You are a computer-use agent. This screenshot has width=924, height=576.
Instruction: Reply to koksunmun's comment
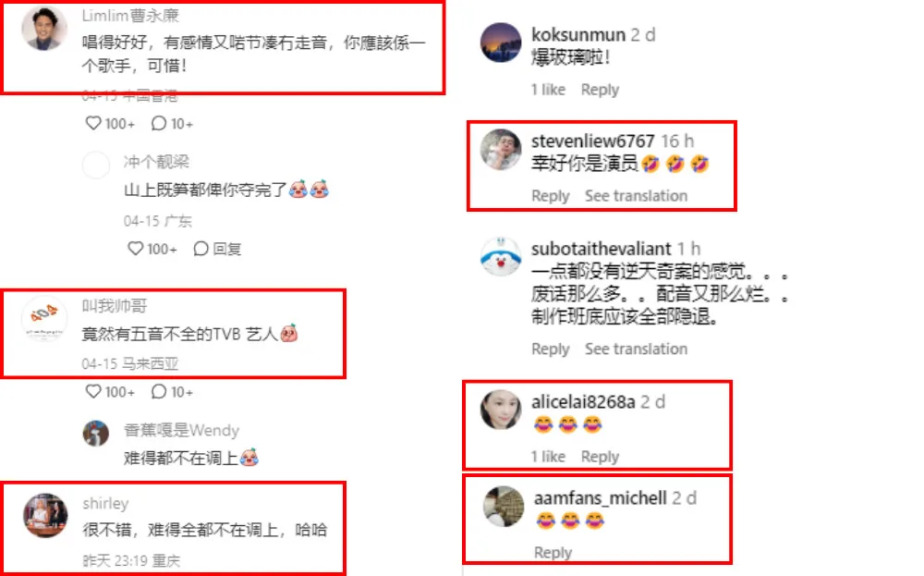600,90
